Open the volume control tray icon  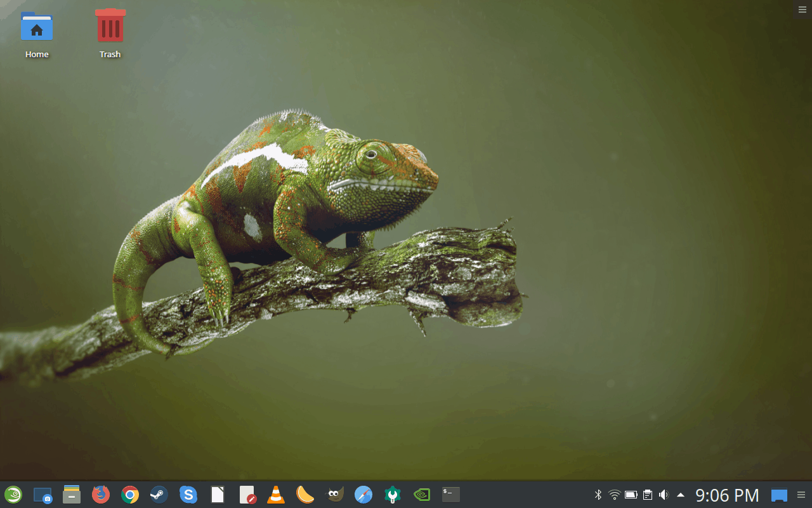tap(664, 495)
